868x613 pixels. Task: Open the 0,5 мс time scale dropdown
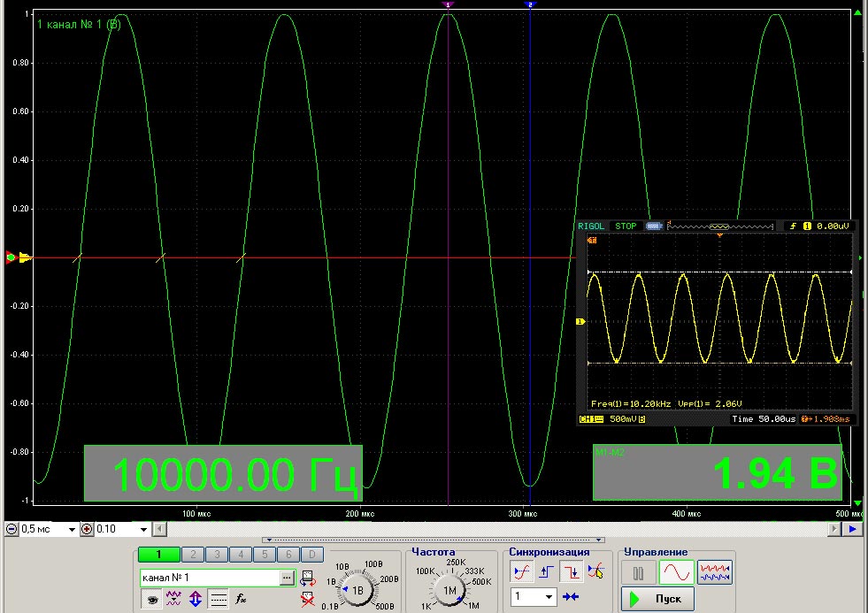(x=71, y=529)
